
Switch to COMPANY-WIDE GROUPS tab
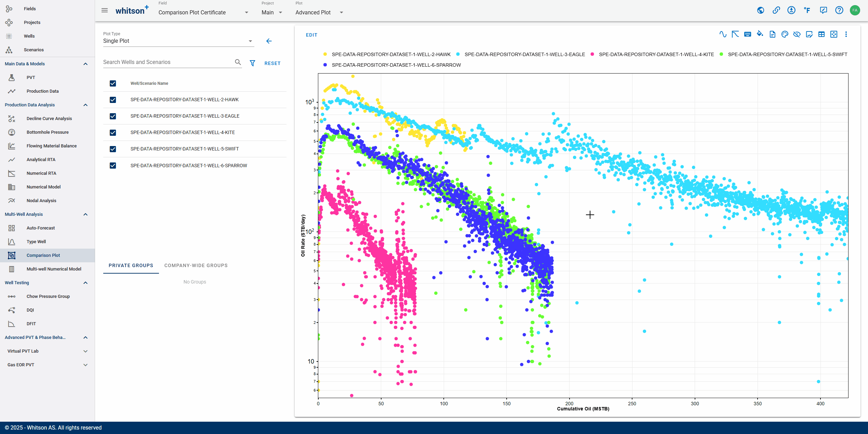[196, 266]
